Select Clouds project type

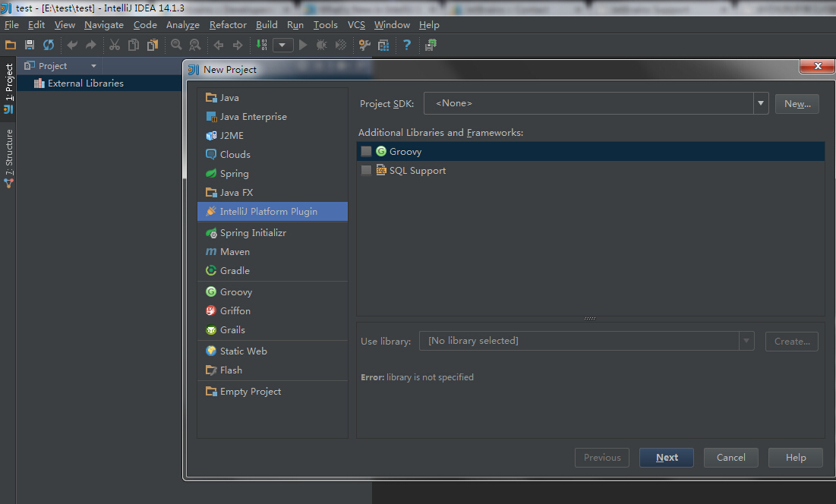pos(273,155)
